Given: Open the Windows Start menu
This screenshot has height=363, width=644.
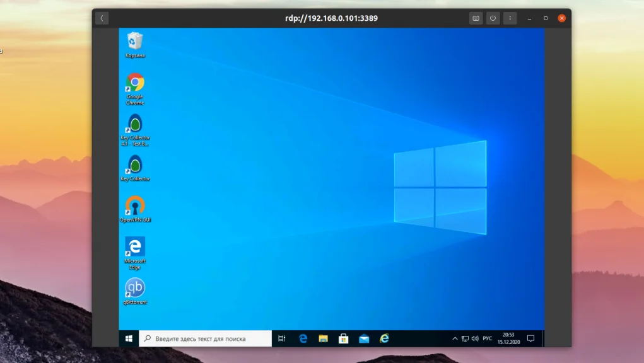Looking at the screenshot, I should [x=130, y=338].
